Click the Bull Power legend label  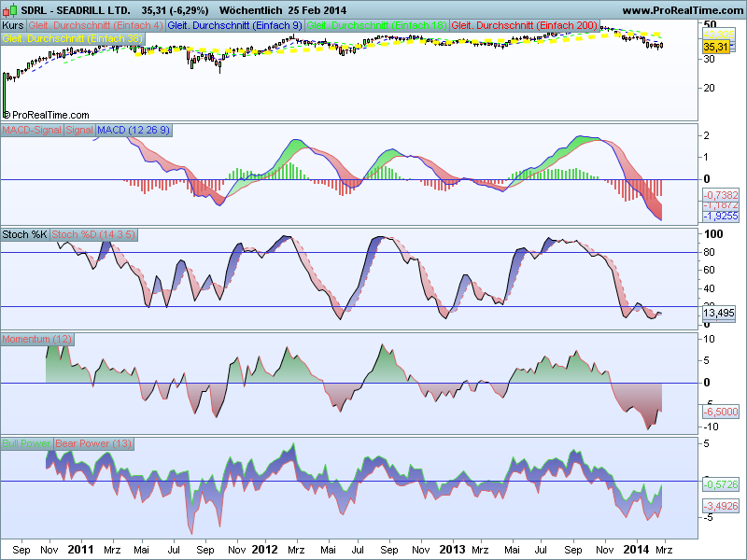pyautogui.click(x=26, y=443)
